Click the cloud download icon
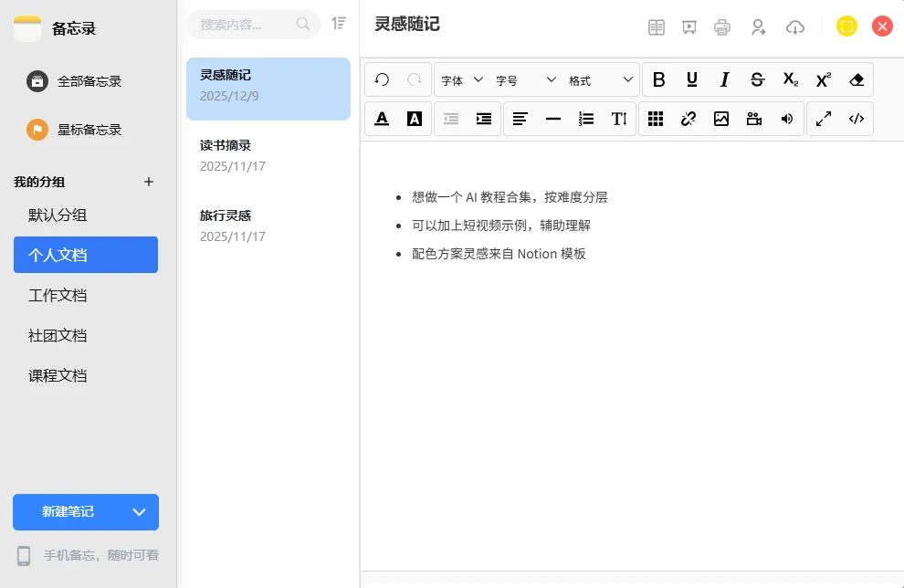Viewport: 904px width, 588px height. (795, 27)
